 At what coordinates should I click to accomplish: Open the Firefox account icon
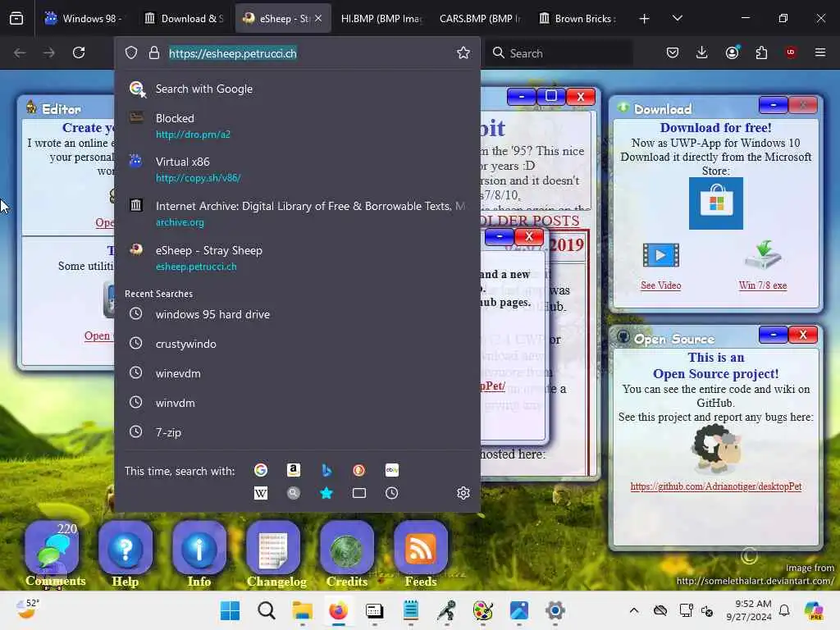[732, 52]
